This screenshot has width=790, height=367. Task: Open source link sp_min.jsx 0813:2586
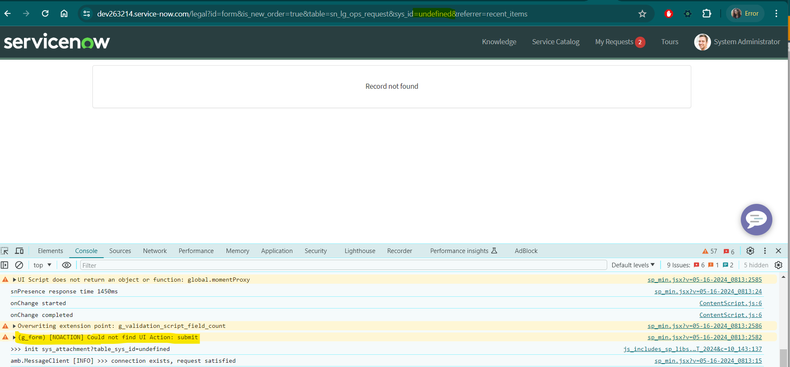pos(704,326)
